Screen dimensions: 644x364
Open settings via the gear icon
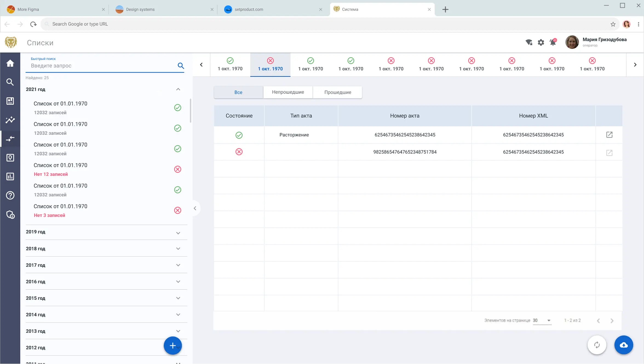click(541, 42)
